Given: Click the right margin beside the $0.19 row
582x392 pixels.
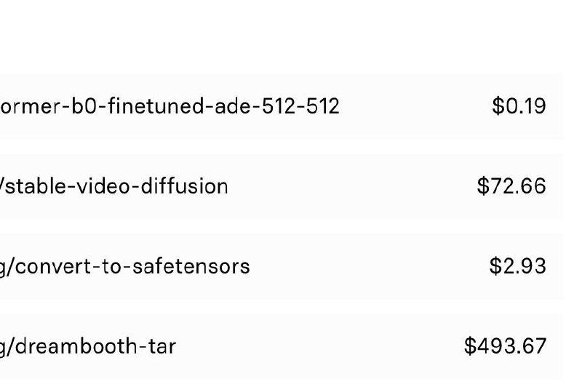Looking at the screenshot, I should (x=573, y=107).
